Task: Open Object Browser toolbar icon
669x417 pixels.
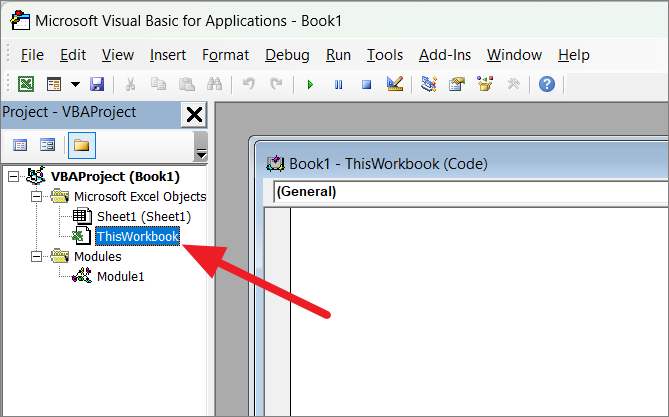Action: pos(485,84)
